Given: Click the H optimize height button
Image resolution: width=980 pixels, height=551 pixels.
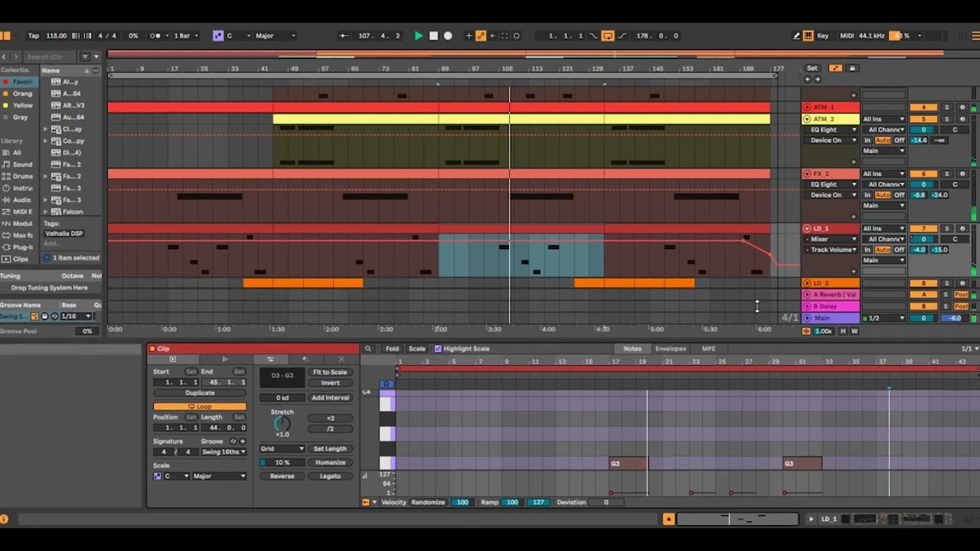Looking at the screenshot, I should click(x=843, y=331).
